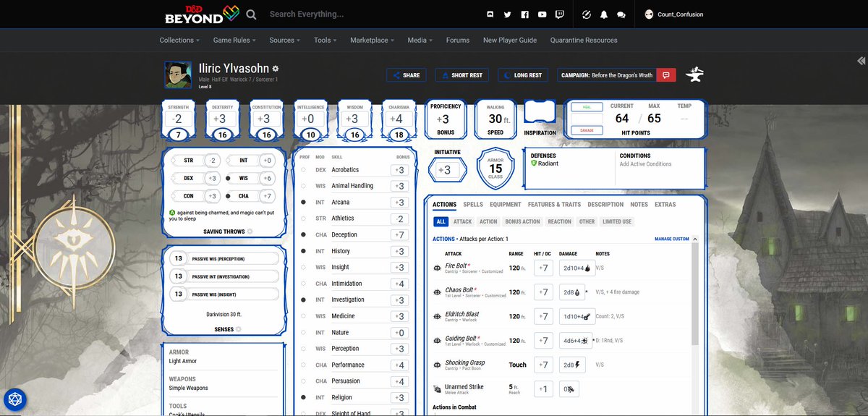The width and height of the screenshot is (868, 416).
Task: Click the Long Rest button
Action: click(524, 75)
